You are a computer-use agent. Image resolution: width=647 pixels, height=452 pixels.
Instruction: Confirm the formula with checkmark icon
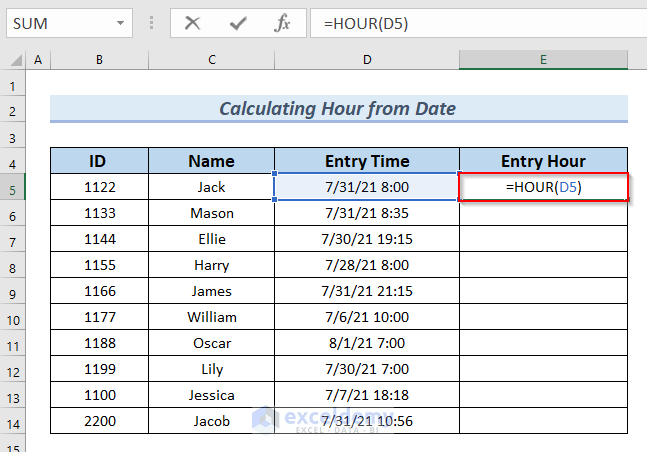238,23
